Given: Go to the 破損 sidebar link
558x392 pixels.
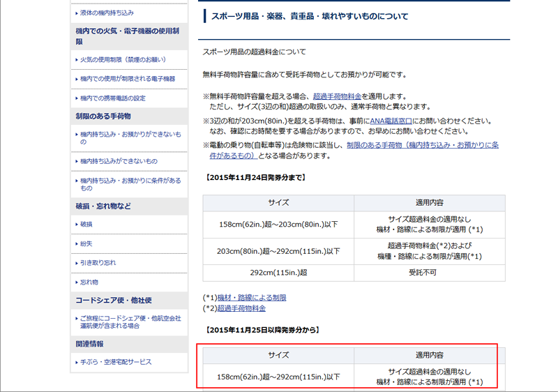Looking at the screenshot, I should (86, 225).
